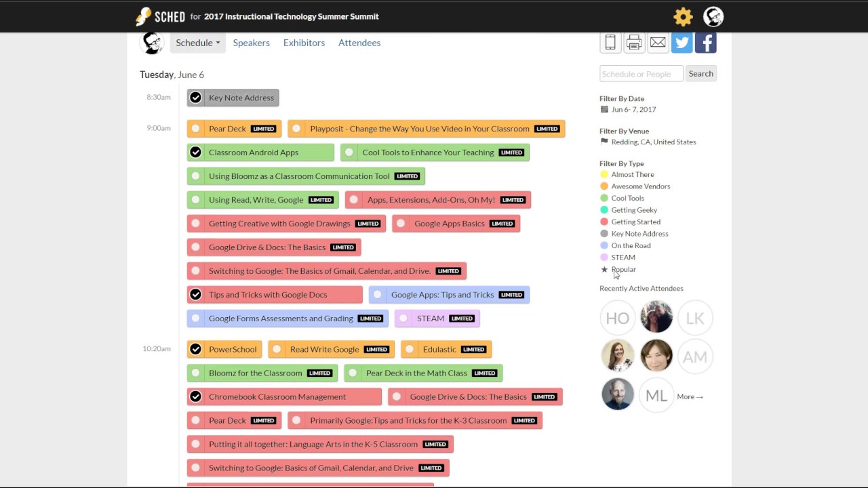The width and height of the screenshot is (868, 488).
Task: Expand the Schedule dropdown menu
Action: coord(197,43)
